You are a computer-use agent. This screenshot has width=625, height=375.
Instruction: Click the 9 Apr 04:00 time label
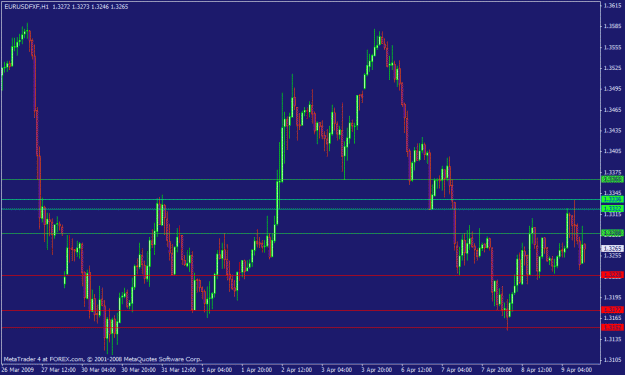[577, 370]
